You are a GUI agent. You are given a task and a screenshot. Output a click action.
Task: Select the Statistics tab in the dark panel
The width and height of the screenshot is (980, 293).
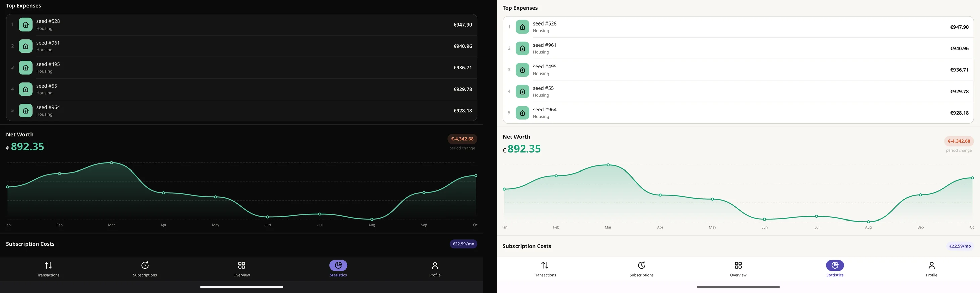pyautogui.click(x=338, y=269)
